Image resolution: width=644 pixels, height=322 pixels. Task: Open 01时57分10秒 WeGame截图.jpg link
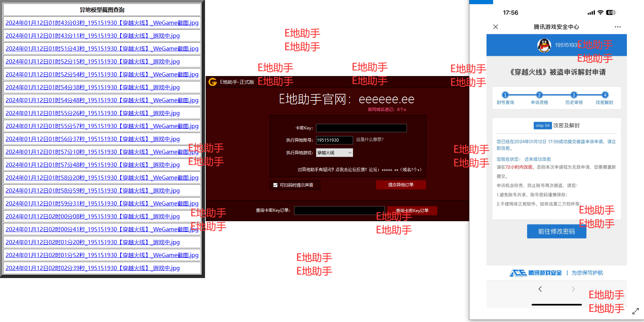coord(102,152)
